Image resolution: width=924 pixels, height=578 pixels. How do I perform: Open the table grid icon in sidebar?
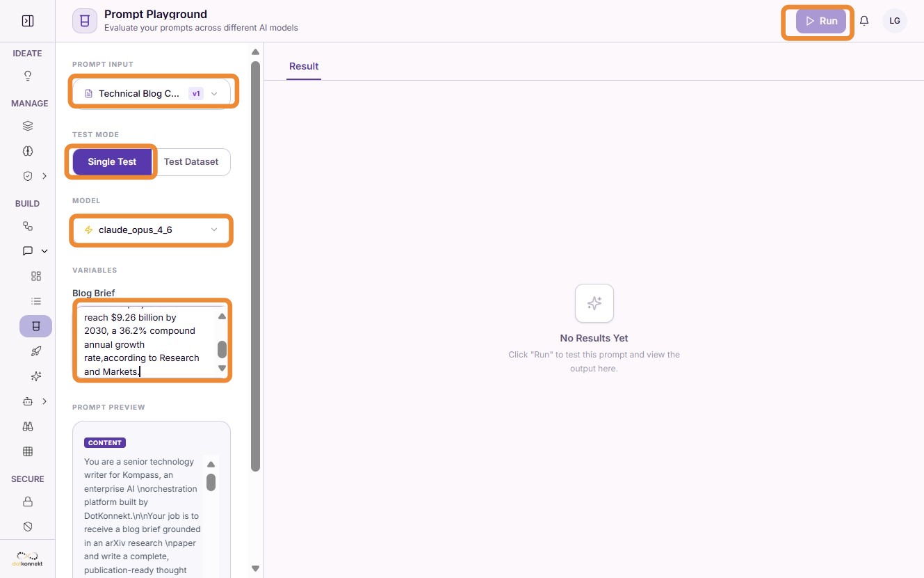click(x=28, y=451)
